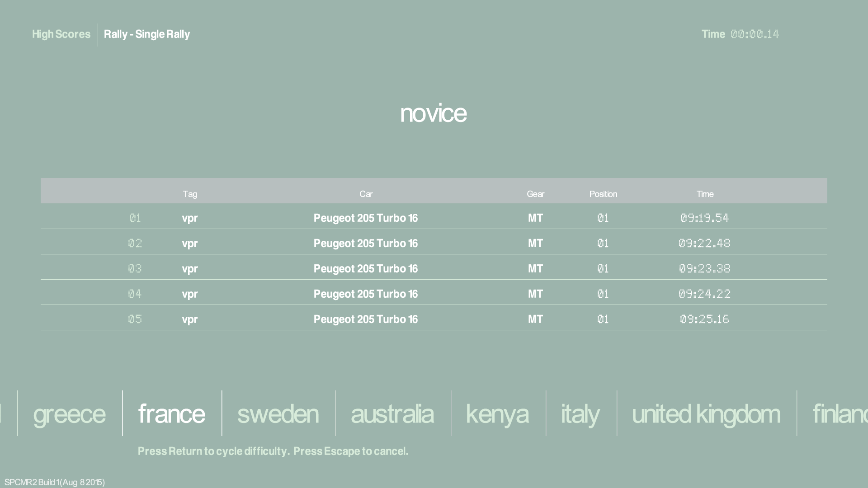This screenshot has width=868, height=488.
Task: Select the greece rally tab
Action: tap(69, 414)
